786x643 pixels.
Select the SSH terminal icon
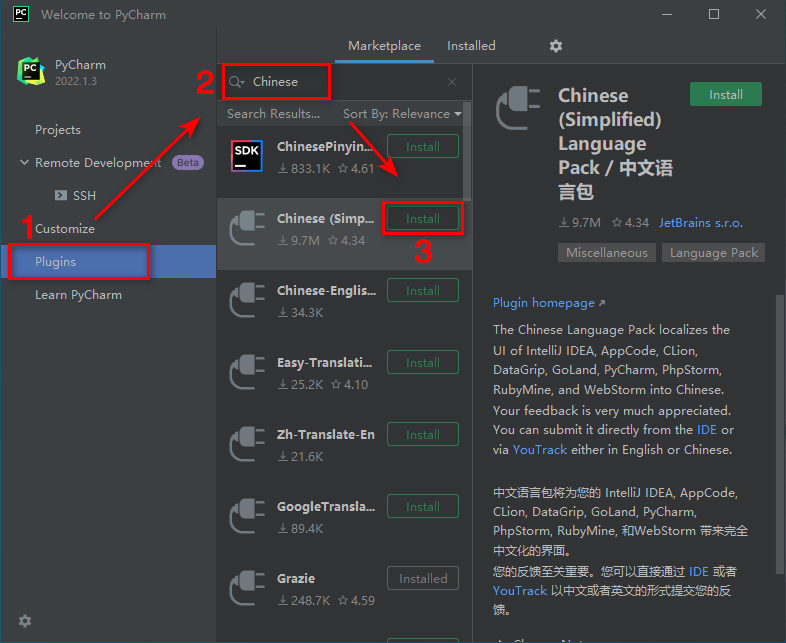coord(61,195)
